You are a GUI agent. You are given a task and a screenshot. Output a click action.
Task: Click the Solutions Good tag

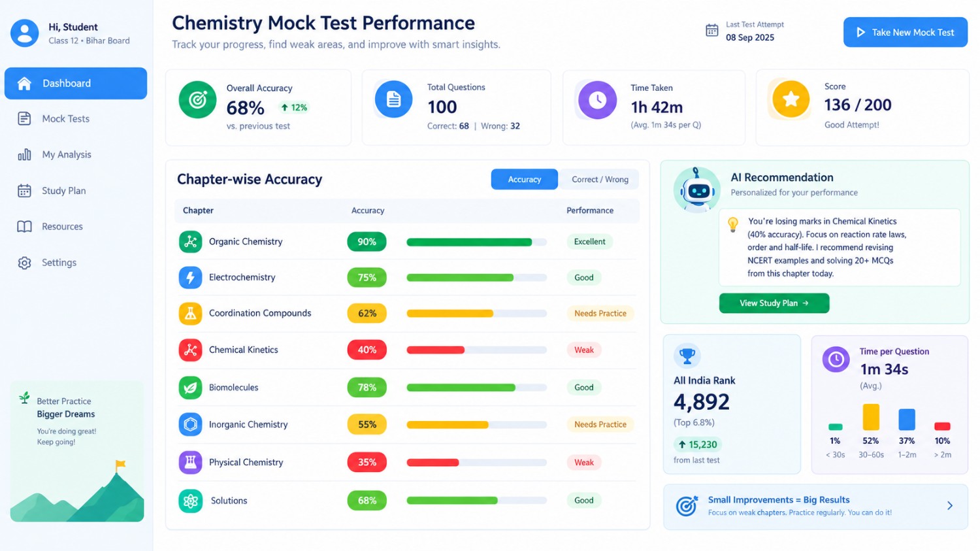tap(584, 500)
